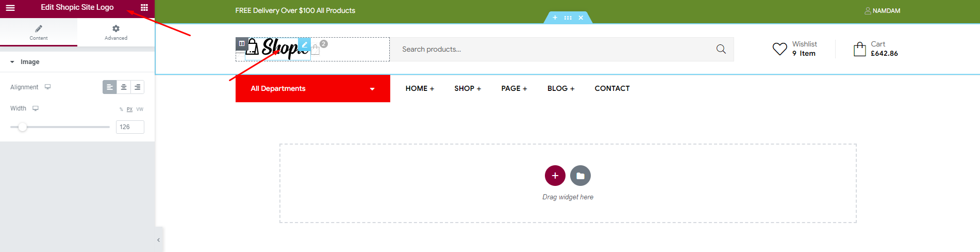This screenshot has width=980, height=252.
Task: Click the Width slider handle
Action: [x=22, y=127]
